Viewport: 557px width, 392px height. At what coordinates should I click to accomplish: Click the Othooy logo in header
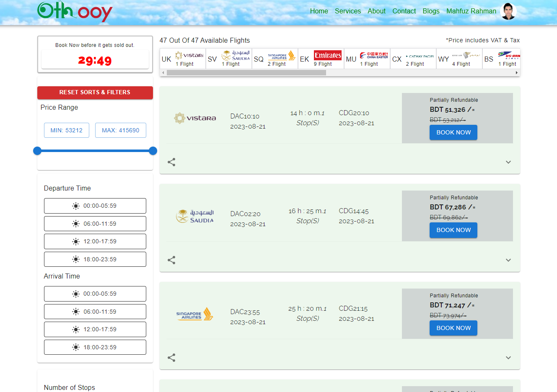tap(75, 11)
